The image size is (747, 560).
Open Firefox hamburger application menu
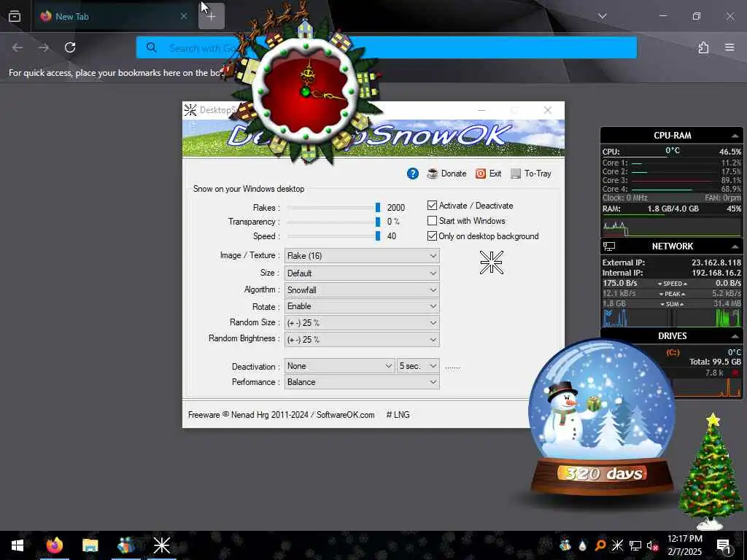729,47
